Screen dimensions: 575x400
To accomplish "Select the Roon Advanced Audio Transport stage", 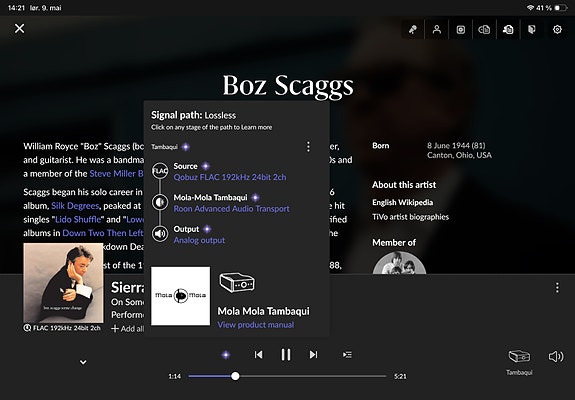I will (x=231, y=209).
